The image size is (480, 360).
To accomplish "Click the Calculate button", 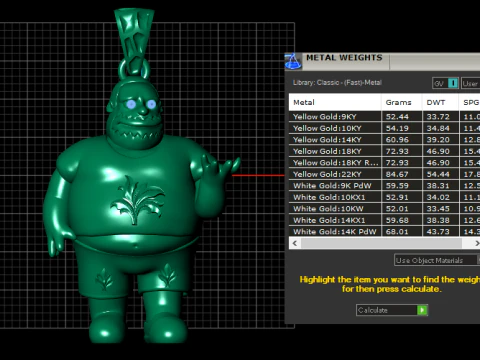I will tap(392, 310).
